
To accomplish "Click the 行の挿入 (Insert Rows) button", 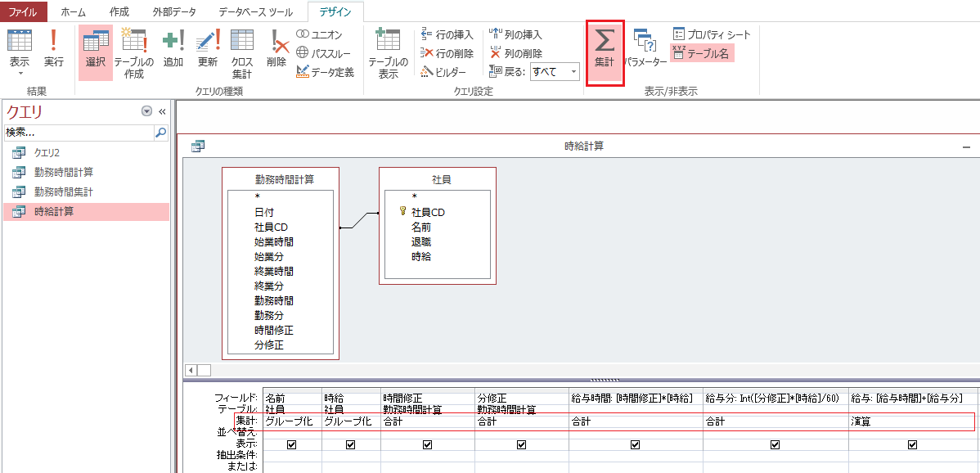I will (x=447, y=35).
